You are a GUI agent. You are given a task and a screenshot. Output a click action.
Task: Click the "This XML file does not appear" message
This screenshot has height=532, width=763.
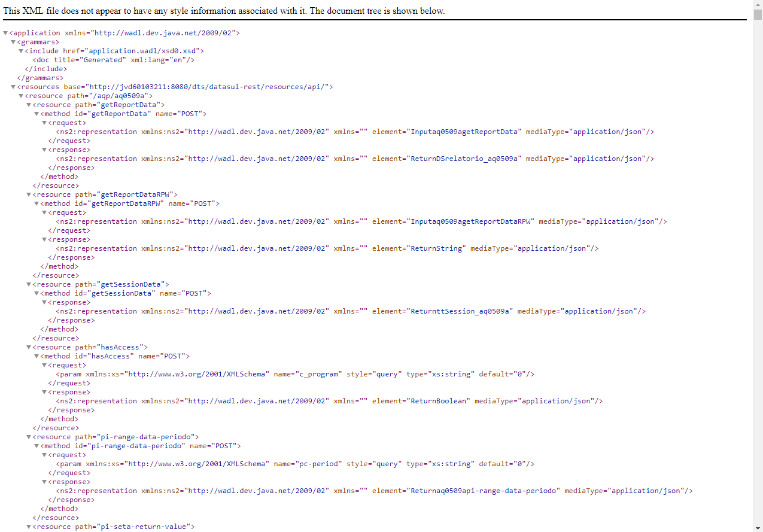point(224,11)
